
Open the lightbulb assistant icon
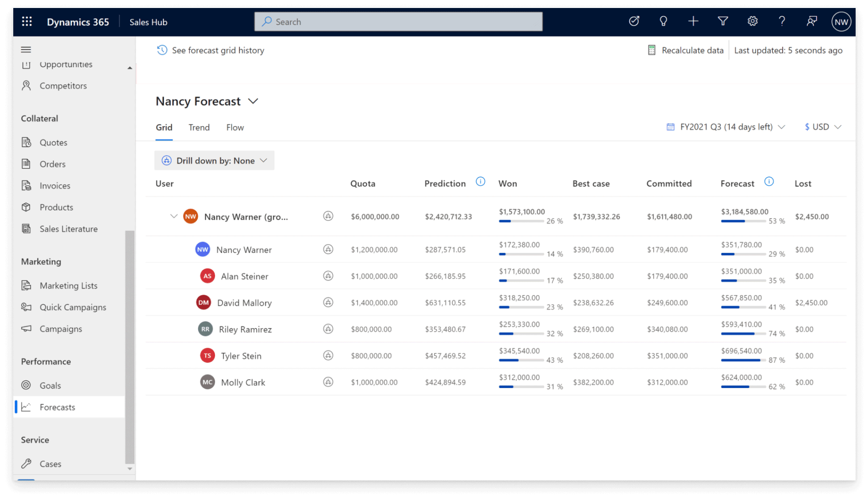(663, 21)
